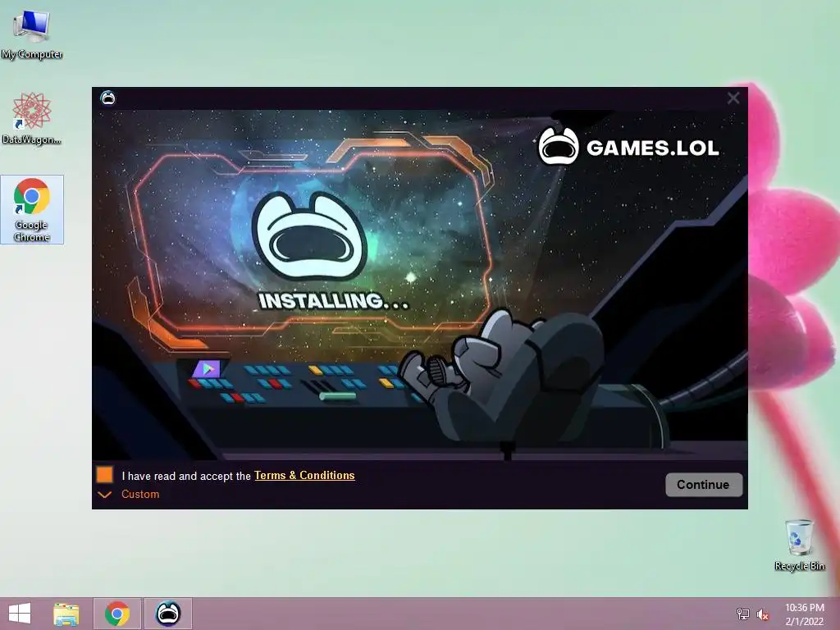
Task: Click the Continue button
Action: pyautogui.click(x=703, y=484)
